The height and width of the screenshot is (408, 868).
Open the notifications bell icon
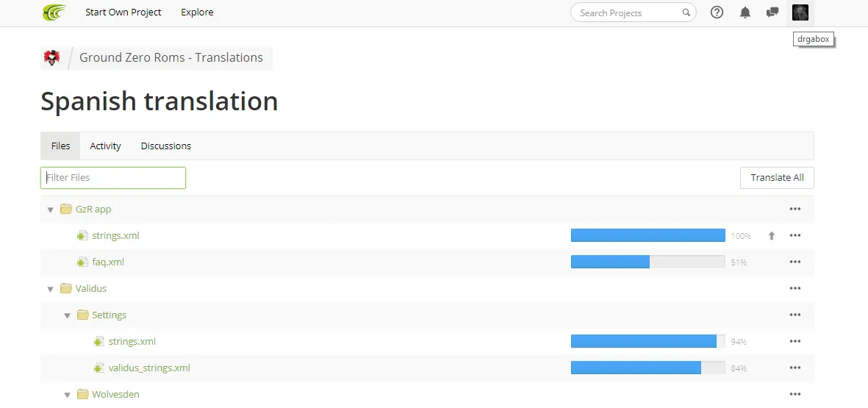coord(745,12)
